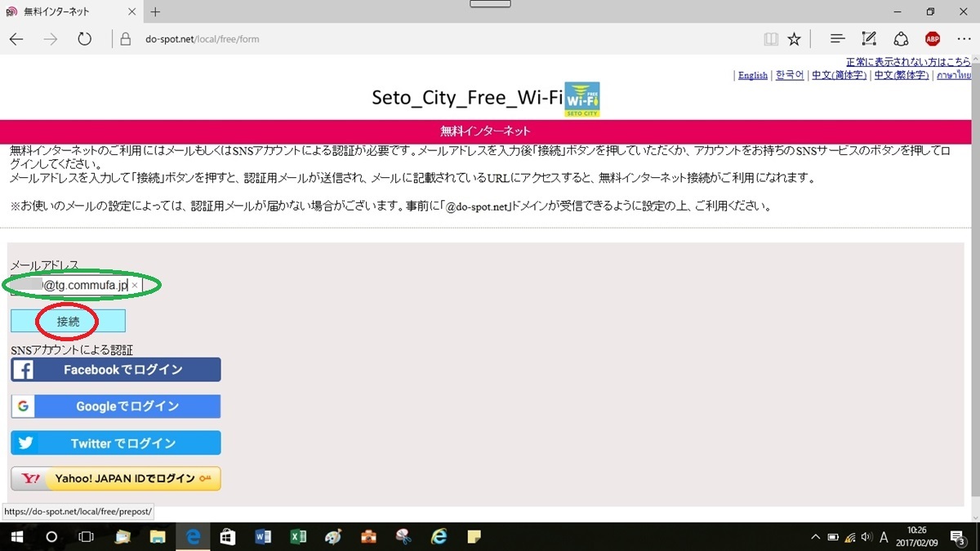Click the Edge icon on the taskbar
Screen dimensions: 980x551
click(x=194, y=537)
